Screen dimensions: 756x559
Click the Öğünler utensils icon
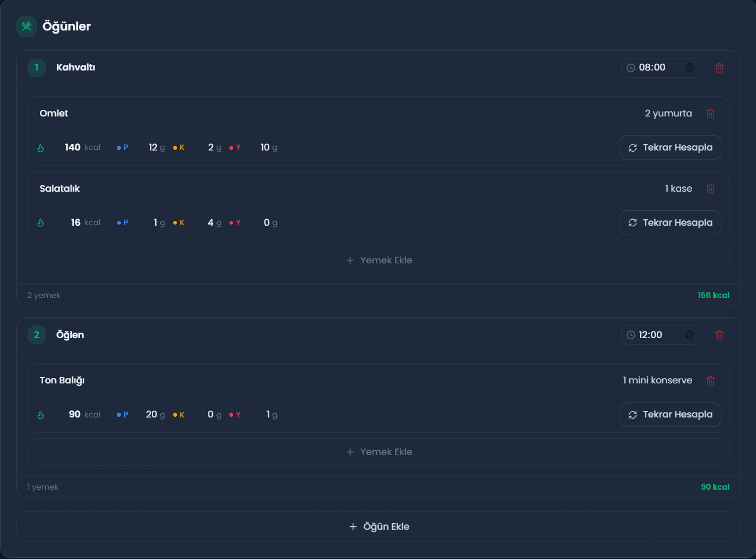point(26,26)
